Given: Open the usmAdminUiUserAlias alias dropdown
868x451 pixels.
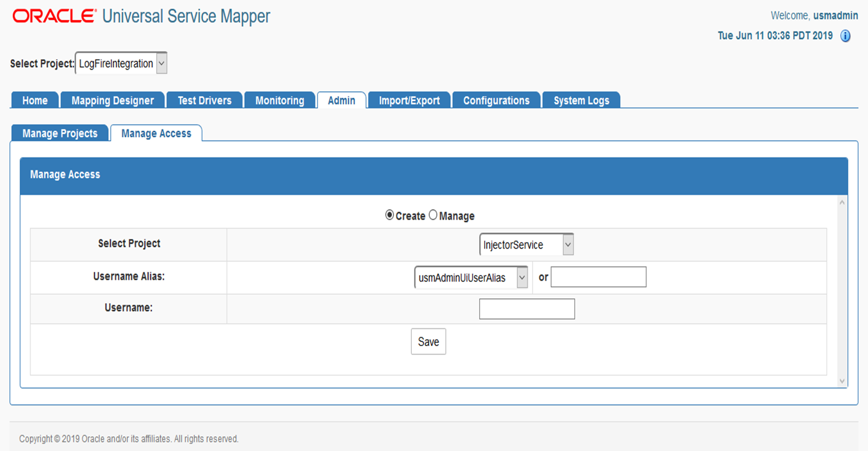Looking at the screenshot, I should [471, 277].
